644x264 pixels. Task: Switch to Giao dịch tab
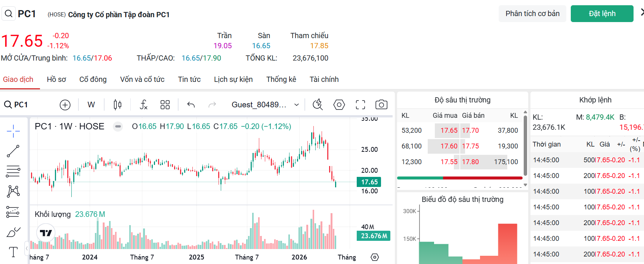pyautogui.click(x=18, y=79)
